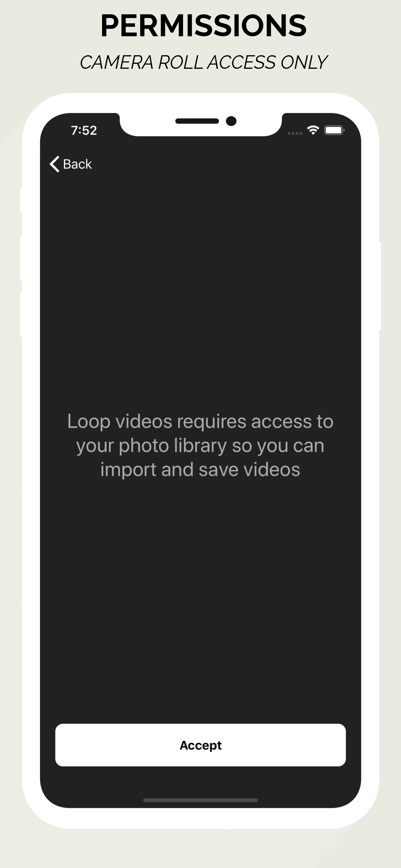The height and width of the screenshot is (868, 401).
Task: Tap the battery indicator icon
Action: 334,130
